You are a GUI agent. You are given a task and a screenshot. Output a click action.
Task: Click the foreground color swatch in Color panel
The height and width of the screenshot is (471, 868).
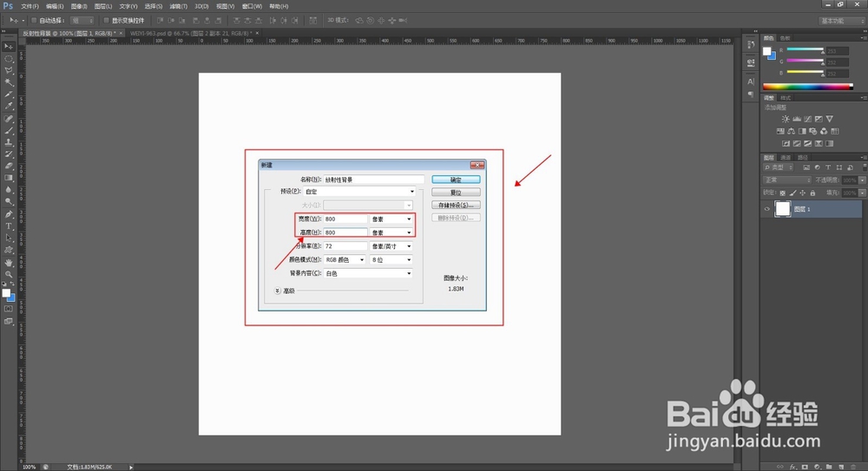click(x=766, y=51)
